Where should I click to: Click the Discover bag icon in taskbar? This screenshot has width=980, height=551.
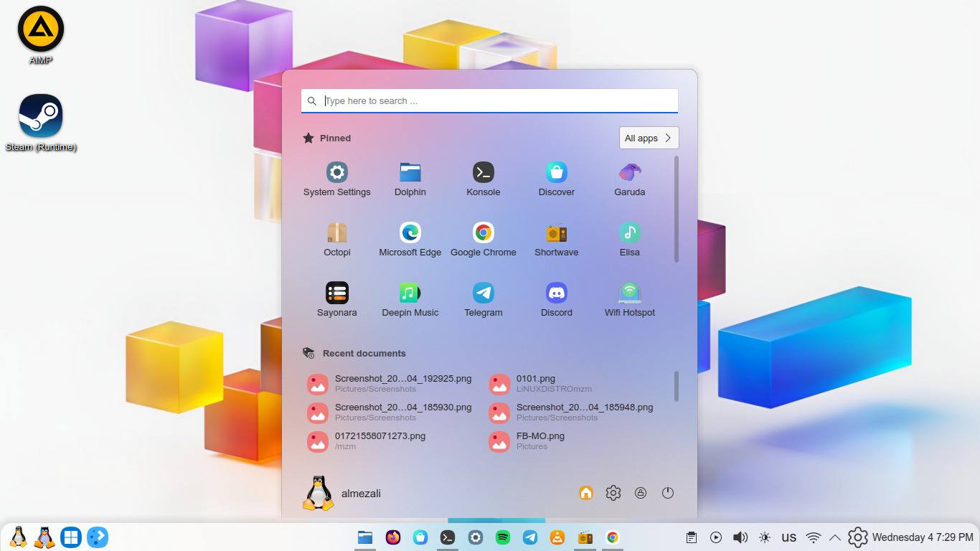pyautogui.click(x=420, y=537)
